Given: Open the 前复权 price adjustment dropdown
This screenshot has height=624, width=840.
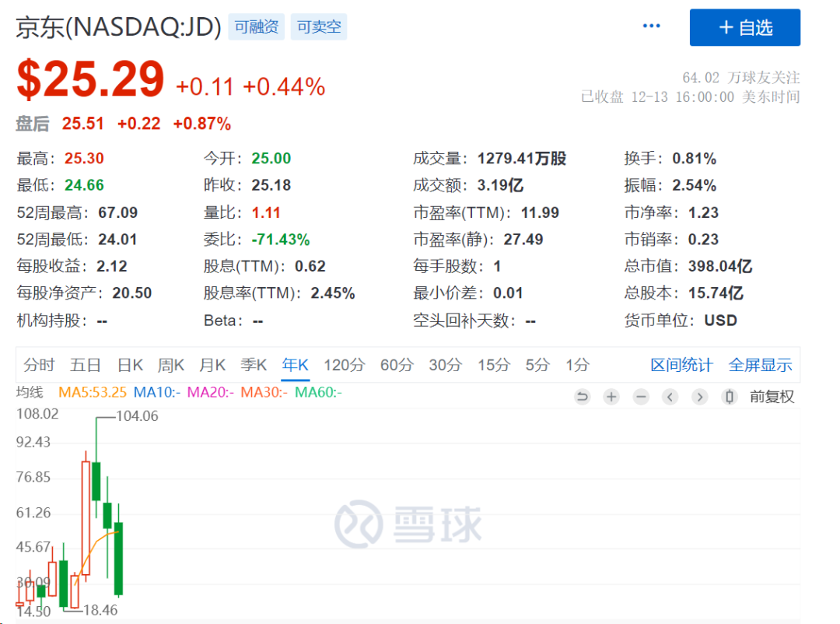Looking at the screenshot, I should (772, 397).
